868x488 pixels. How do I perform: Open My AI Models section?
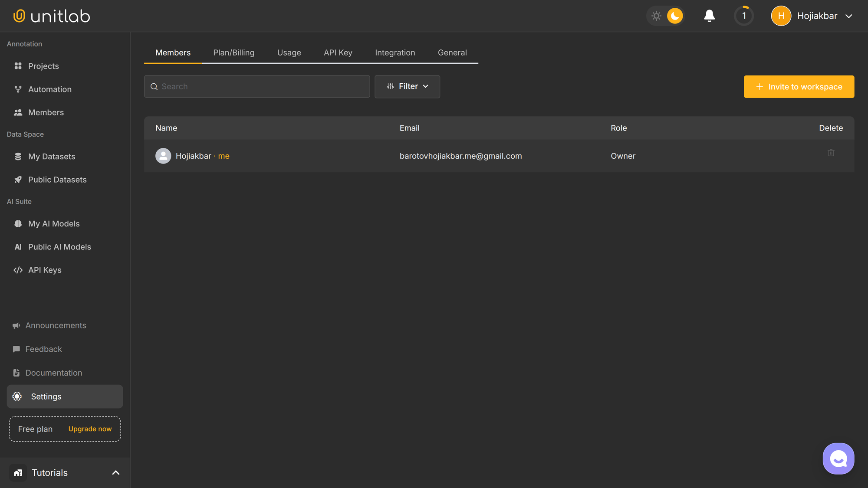(54, 223)
